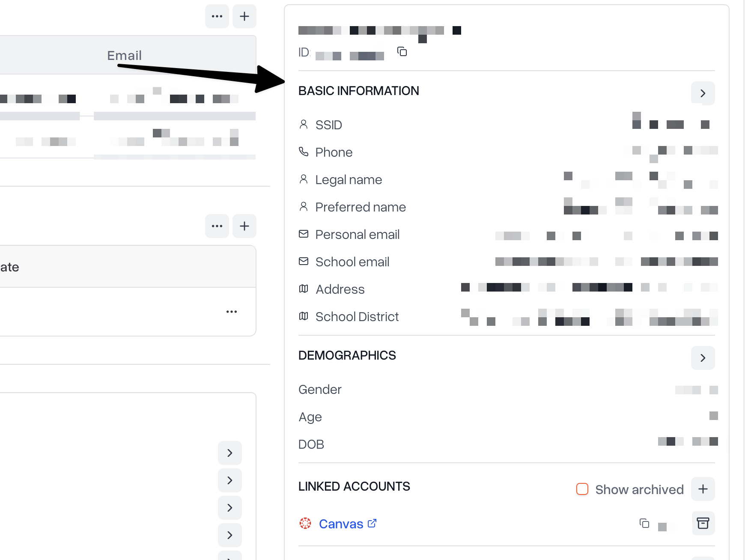Screen dimensions: 745x560
Task: Click the first chevron in the lower-left list
Action: [230, 453]
